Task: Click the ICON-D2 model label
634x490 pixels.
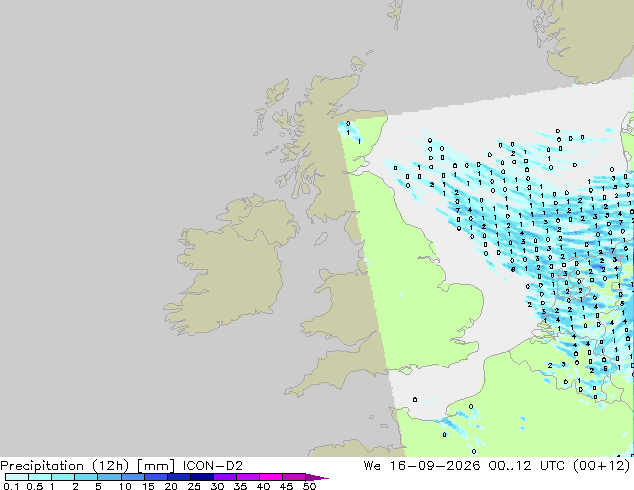Action: pos(213,466)
